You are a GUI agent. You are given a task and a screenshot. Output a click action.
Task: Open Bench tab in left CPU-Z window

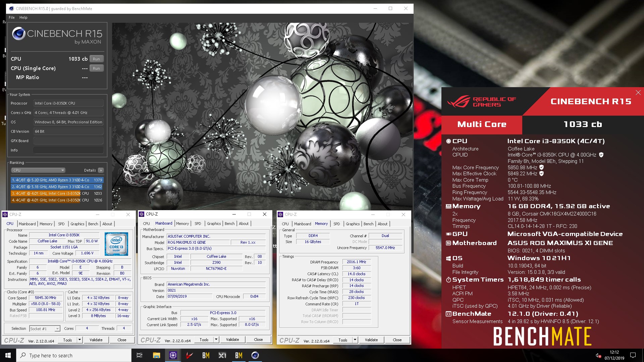[x=93, y=224]
